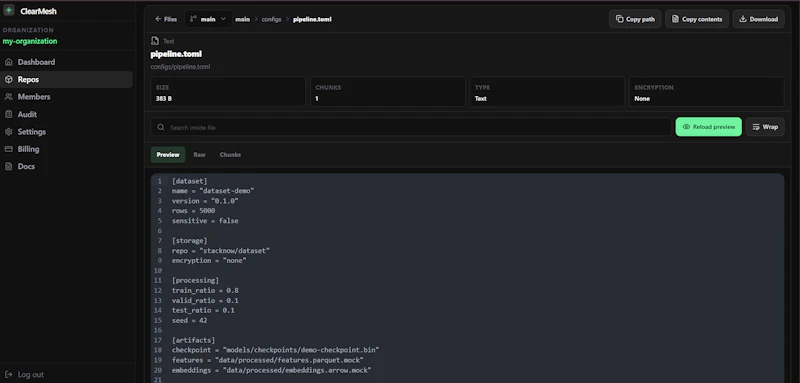Click the name = "dataset-demo" line
The height and width of the screenshot is (383, 800).
click(x=213, y=191)
